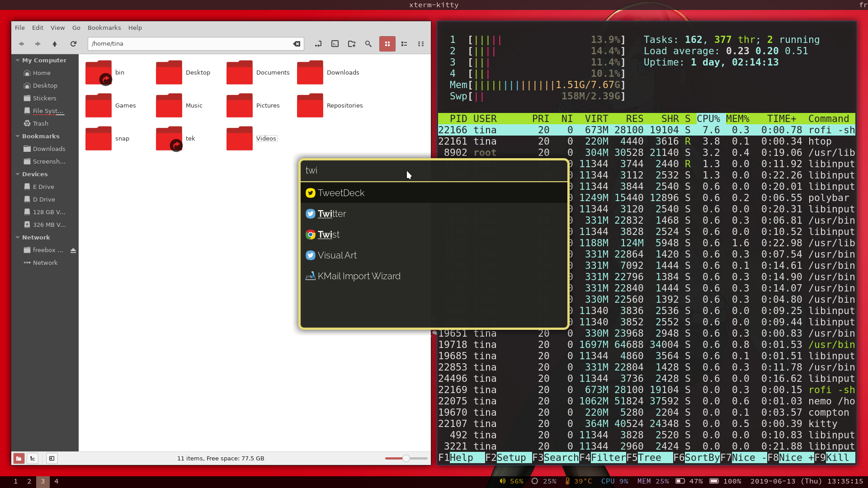Launch Twitter from rofi list

pyautogui.click(x=434, y=214)
